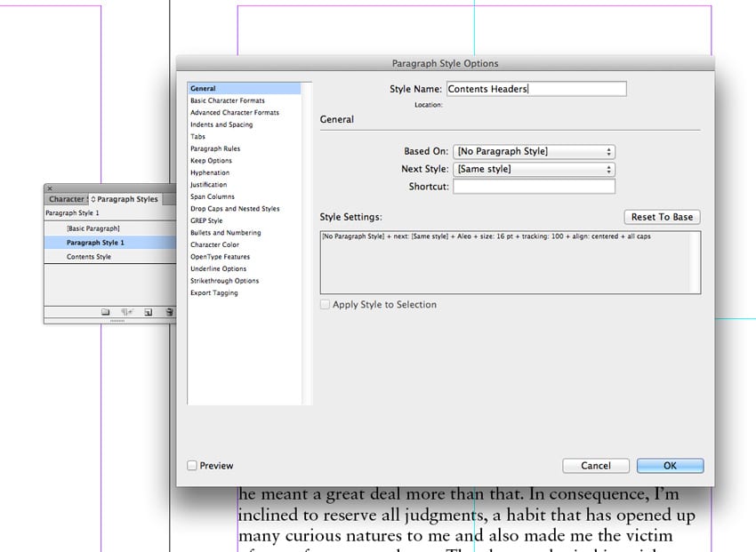Click the Style Name input field
This screenshot has height=552, width=756.
click(x=536, y=89)
